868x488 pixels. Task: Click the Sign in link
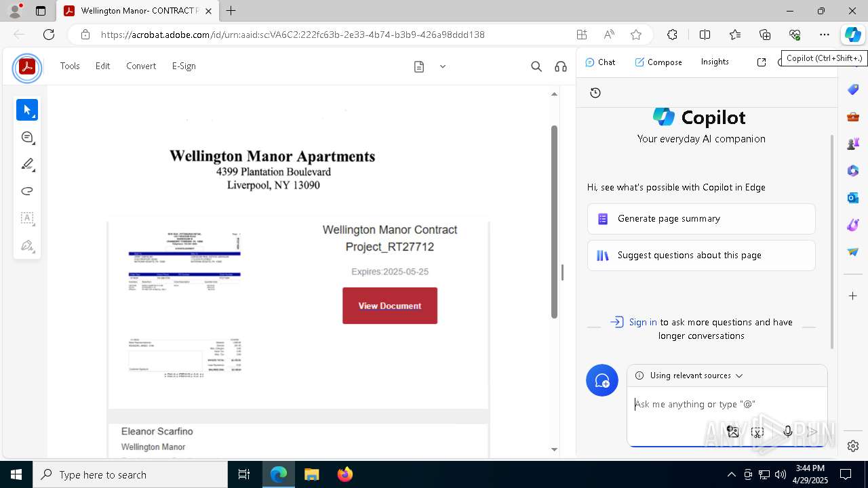[643, 322]
